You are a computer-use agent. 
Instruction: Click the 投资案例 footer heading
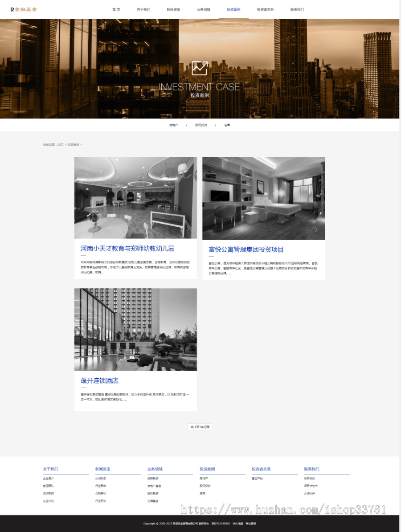tap(207, 469)
